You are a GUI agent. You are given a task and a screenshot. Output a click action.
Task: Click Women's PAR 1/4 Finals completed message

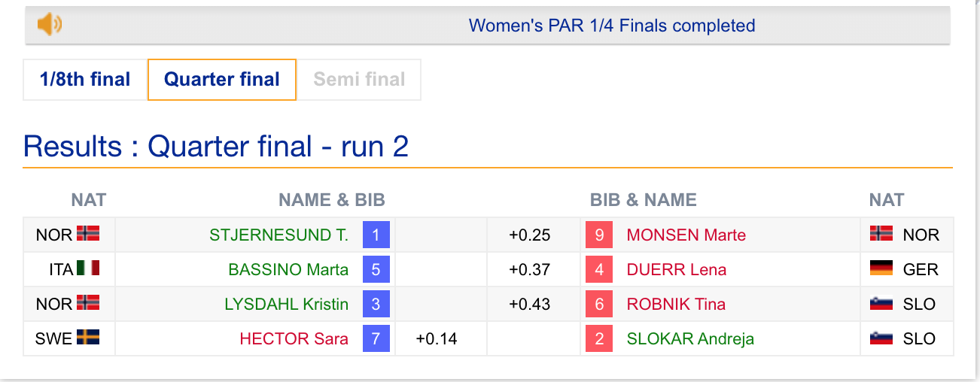tap(612, 26)
